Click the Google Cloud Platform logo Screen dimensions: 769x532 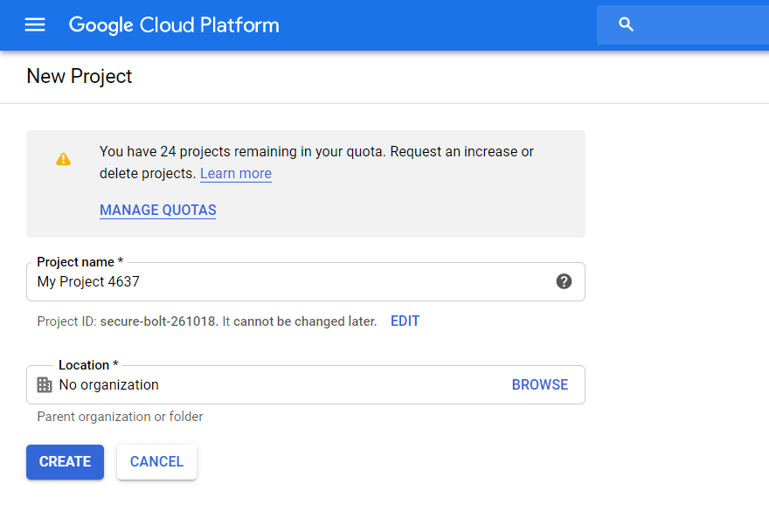[x=173, y=24]
